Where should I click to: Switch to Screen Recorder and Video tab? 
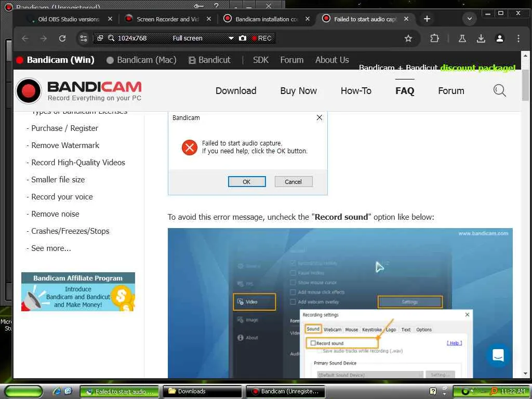(x=168, y=19)
